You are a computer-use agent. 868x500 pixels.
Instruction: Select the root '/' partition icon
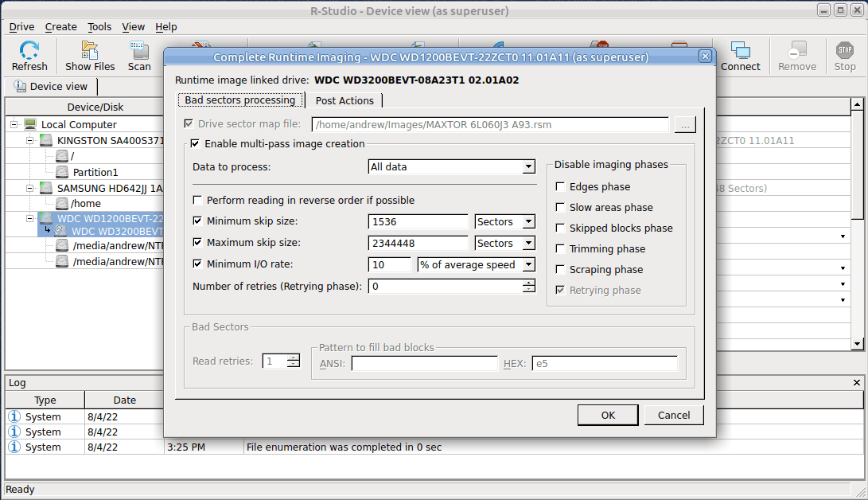coord(62,156)
